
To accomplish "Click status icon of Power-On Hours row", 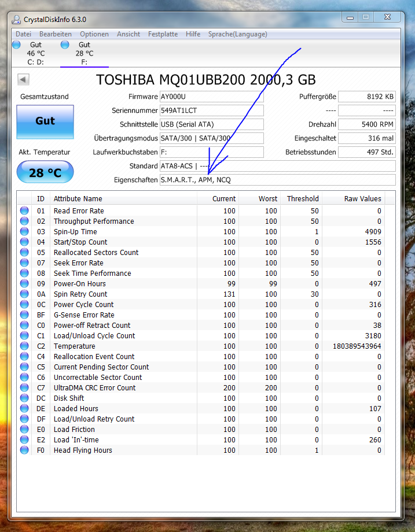I will 24,284.
